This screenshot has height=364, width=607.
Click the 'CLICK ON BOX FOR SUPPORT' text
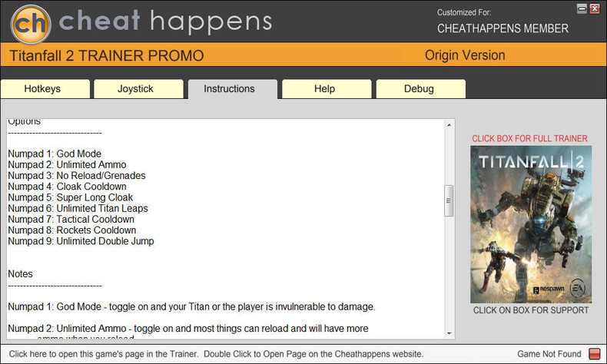point(531,310)
